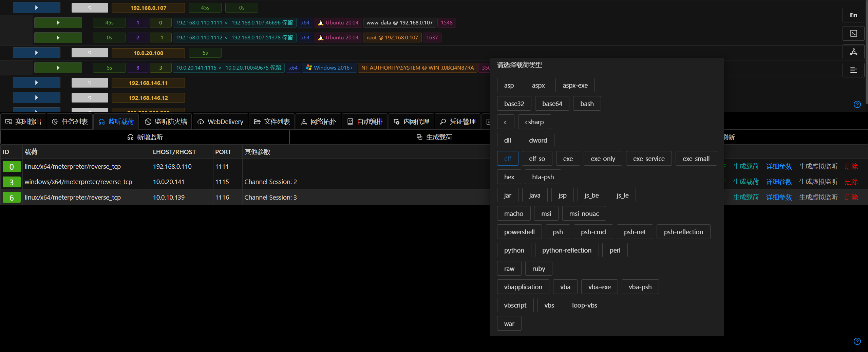The width and height of the screenshot is (868, 352).
Task: Click PID tag 1548 in www-data session
Action: tap(447, 22)
